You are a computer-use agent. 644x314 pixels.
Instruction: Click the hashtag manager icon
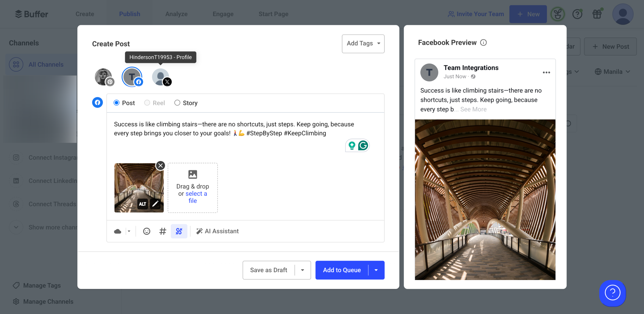163,231
